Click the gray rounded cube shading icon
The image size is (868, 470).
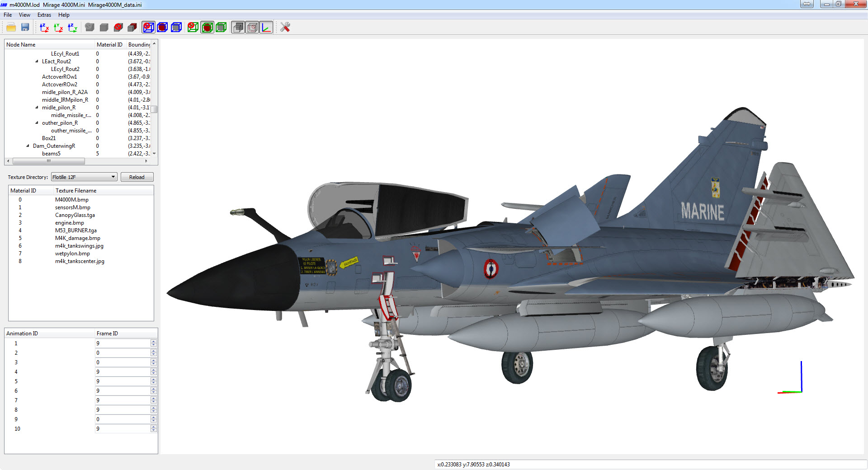90,28
